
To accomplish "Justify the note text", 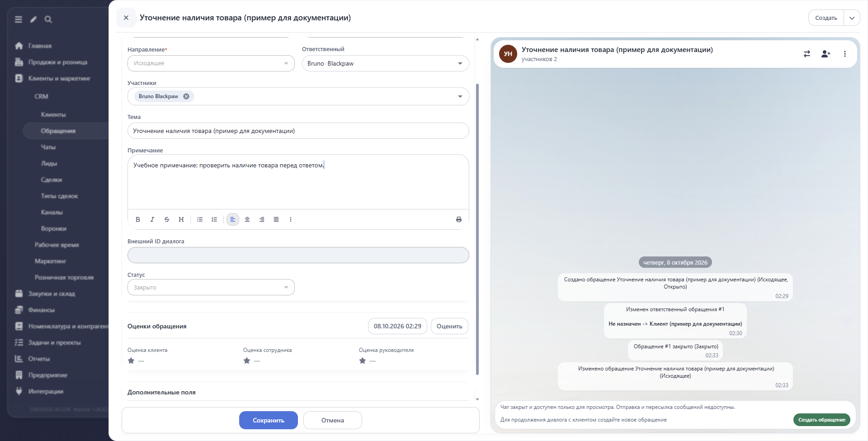I will [x=276, y=219].
